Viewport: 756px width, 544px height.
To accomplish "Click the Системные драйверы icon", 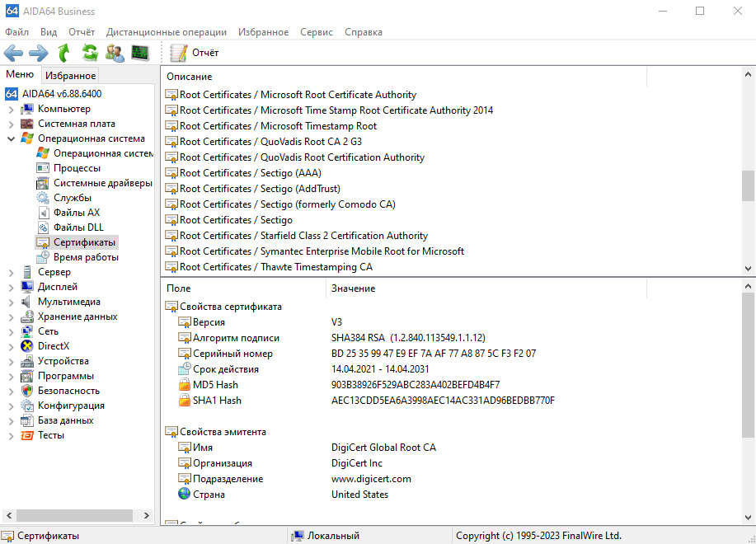I will tap(43, 183).
